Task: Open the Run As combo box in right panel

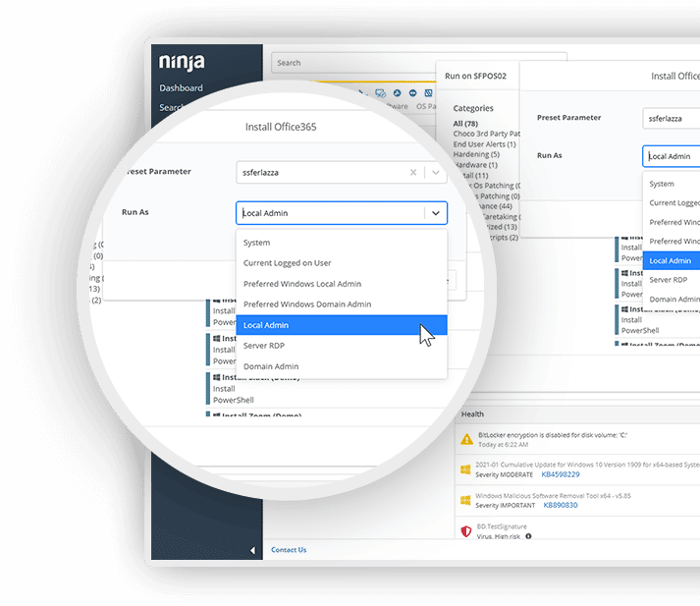Action: 672,156
